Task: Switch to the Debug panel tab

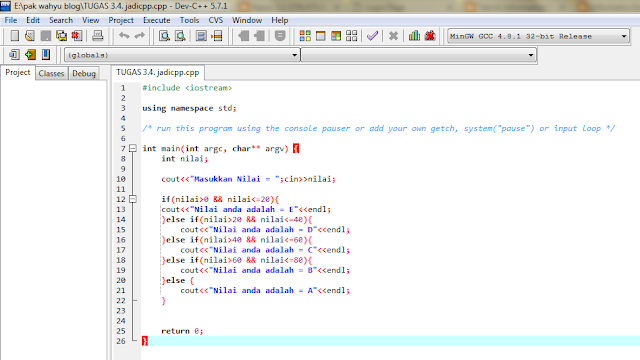Action: [84, 73]
